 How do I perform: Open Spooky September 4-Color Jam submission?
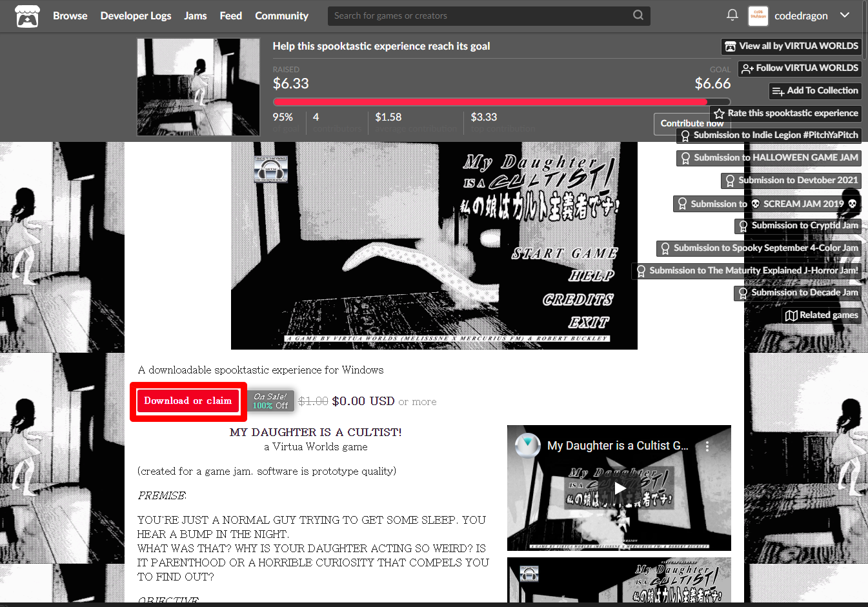(759, 248)
